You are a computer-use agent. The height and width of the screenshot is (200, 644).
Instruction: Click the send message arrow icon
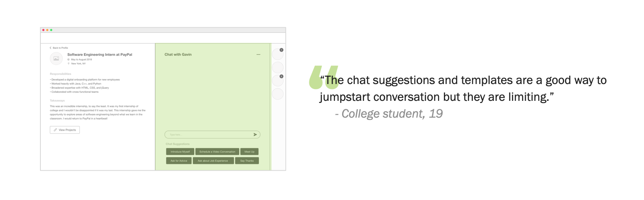click(255, 134)
